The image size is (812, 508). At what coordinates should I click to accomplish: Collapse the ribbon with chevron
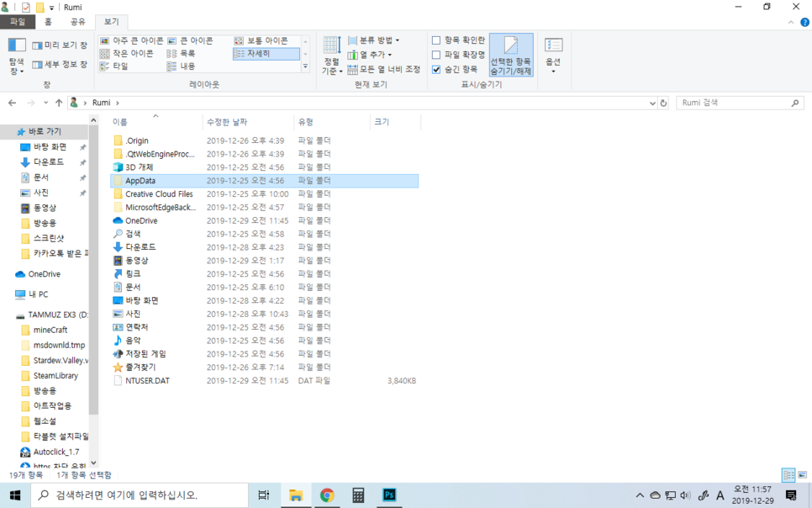click(791, 23)
